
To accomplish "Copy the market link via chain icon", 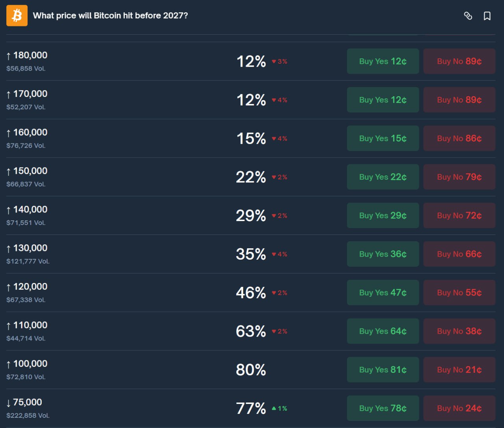I will click(x=468, y=16).
